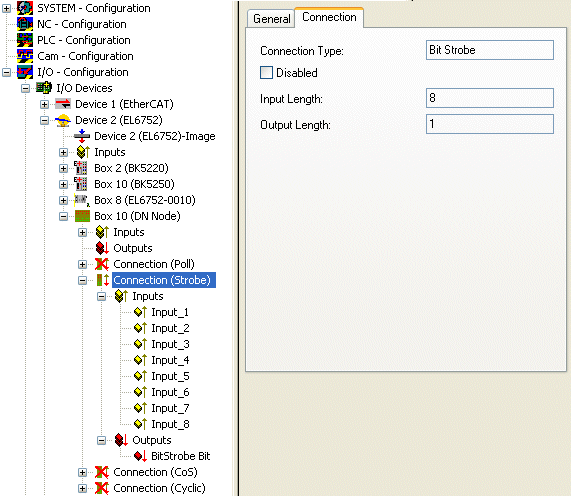The height and width of the screenshot is (496, 571).
Task: Click the Connection (Poll) disabled icon
Action: (102, 264)
